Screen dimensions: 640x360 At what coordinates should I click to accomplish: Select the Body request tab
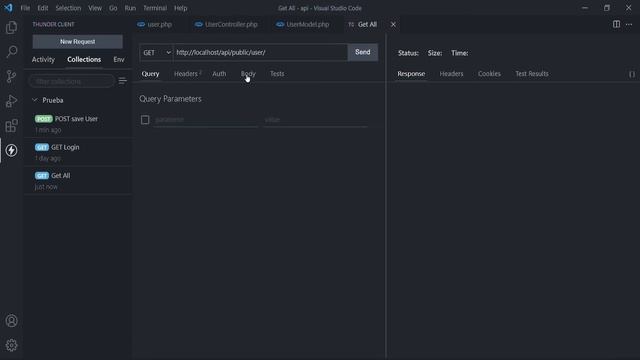pos(248,74)
